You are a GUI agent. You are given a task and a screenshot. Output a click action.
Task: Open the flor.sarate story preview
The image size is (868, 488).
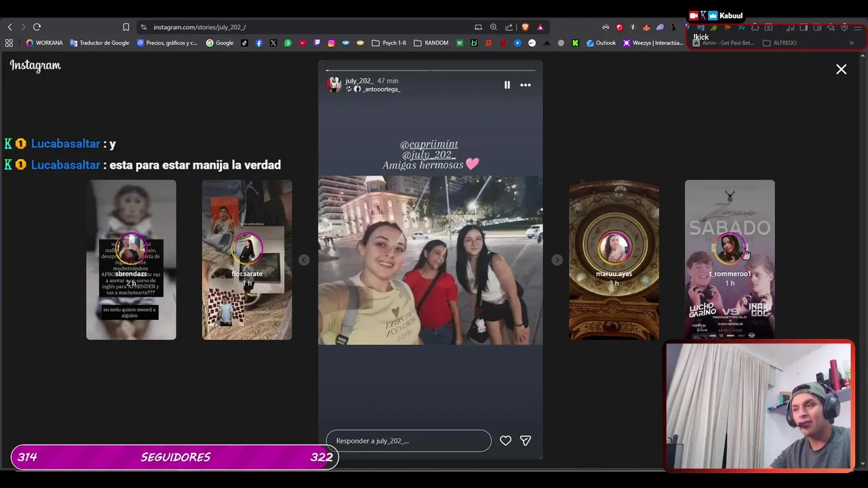coord(247,260)
